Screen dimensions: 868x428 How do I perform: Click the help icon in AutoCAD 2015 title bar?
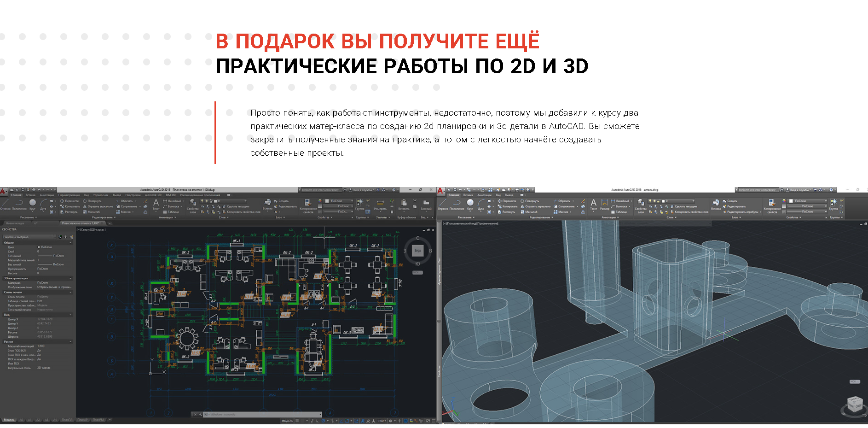click(x=394, y=189)
